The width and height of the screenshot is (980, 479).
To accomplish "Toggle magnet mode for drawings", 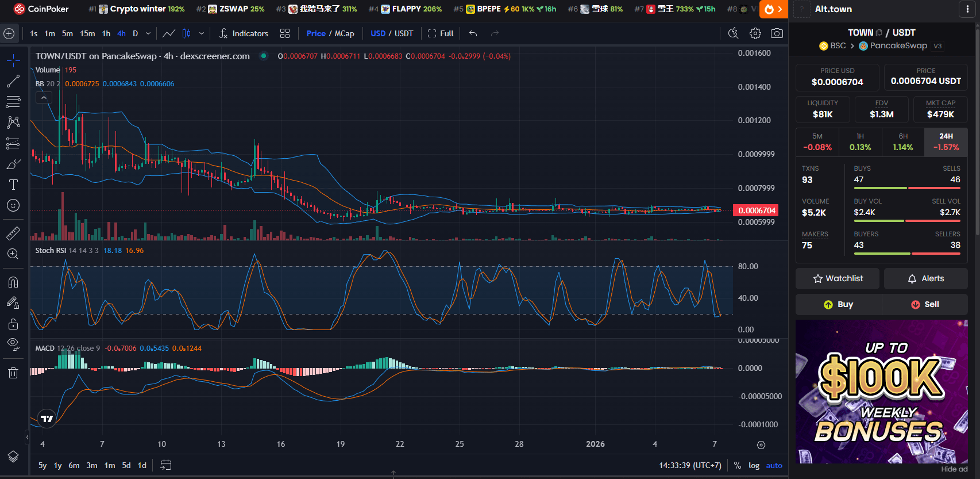I will coord(13,282).
